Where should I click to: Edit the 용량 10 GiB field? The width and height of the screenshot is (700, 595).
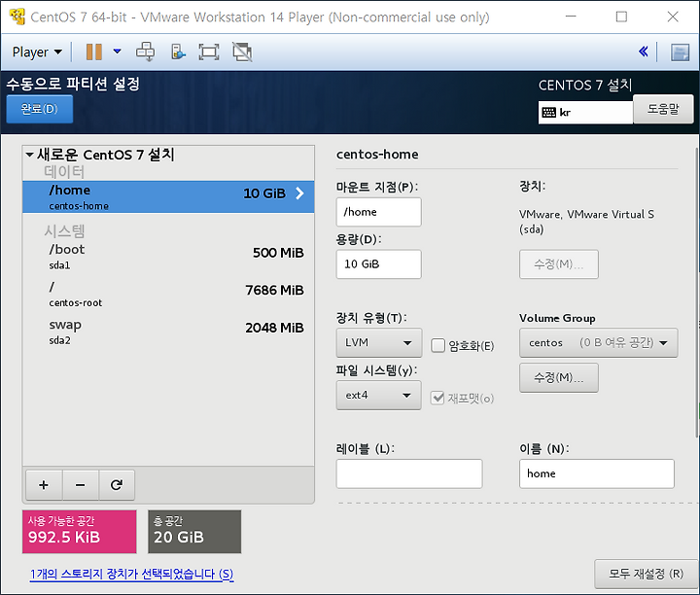tap(378, 263)
